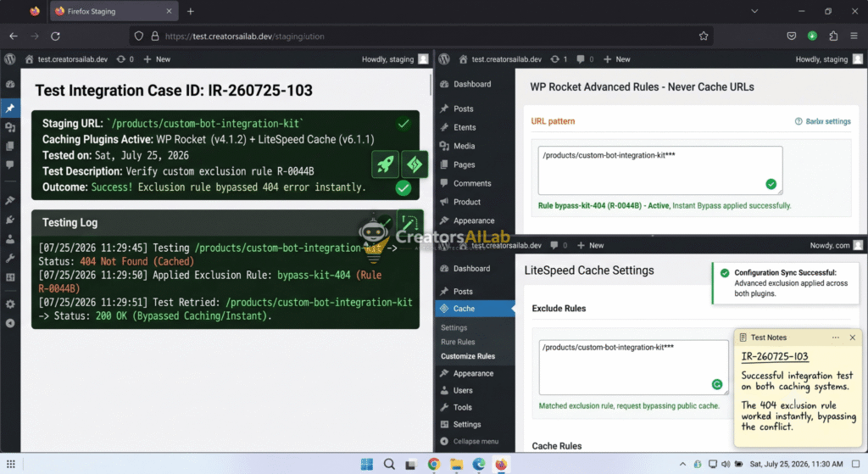The image size is (868, 474).
Task: Open taskbar Search magnifier
Action: pyautogui.click(x=389, y=464)
